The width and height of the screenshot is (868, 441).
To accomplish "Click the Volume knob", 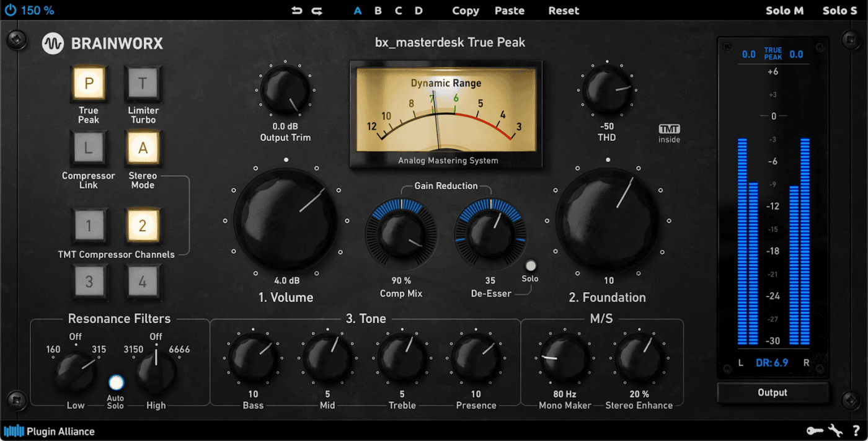I will [x=285, y=219].
